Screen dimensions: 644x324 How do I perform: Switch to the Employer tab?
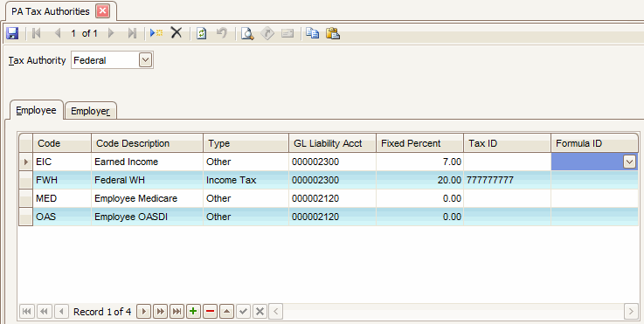(x=91, y=111)
